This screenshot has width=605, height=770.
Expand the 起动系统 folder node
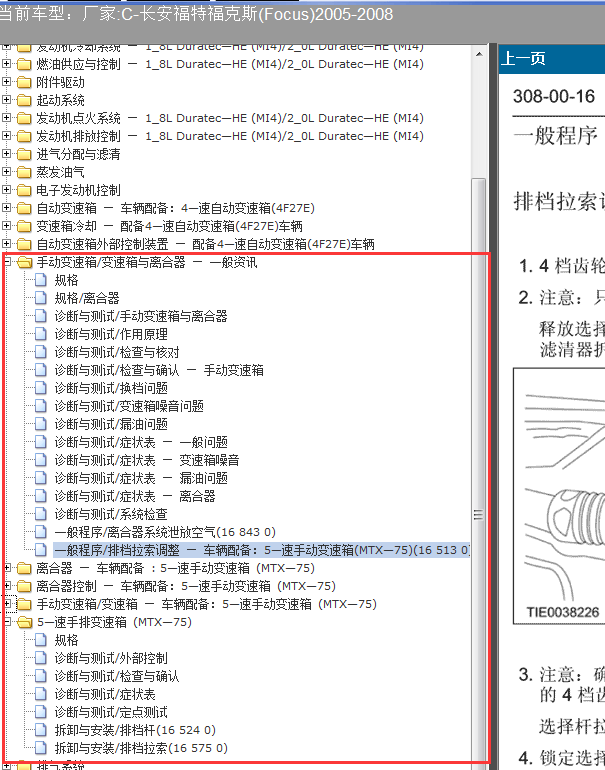pyautogui.click(x=6, y=100)
